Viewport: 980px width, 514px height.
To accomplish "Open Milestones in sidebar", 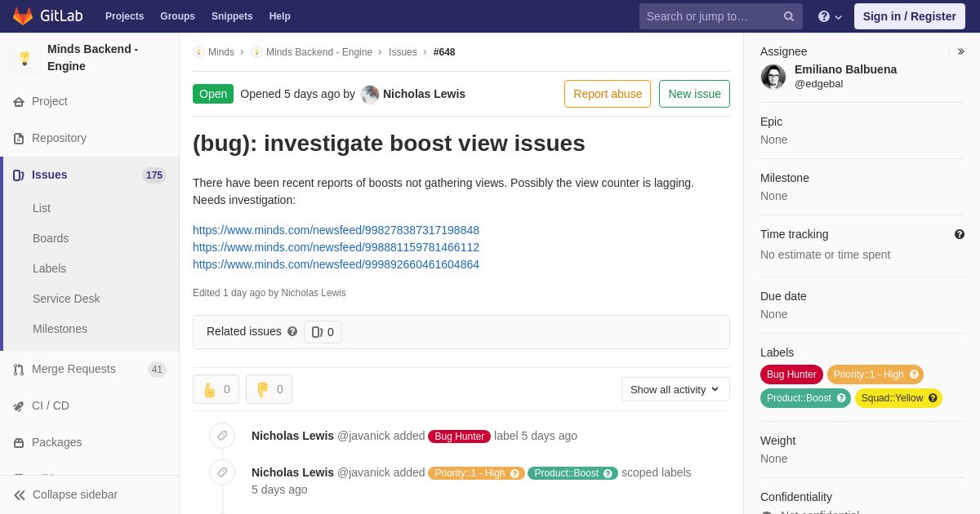I will 60,329.
